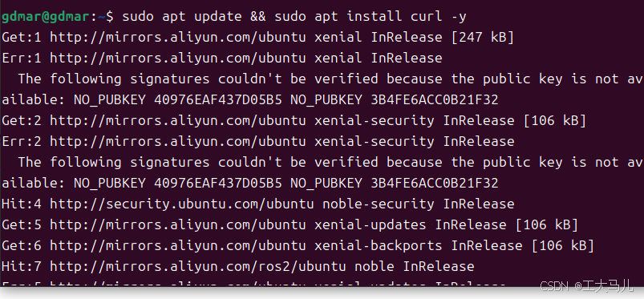Open the aliyun URL on the Get:2 line
Image resolution: width=644 pixels, height=299 pixels.
pos(178,121)
